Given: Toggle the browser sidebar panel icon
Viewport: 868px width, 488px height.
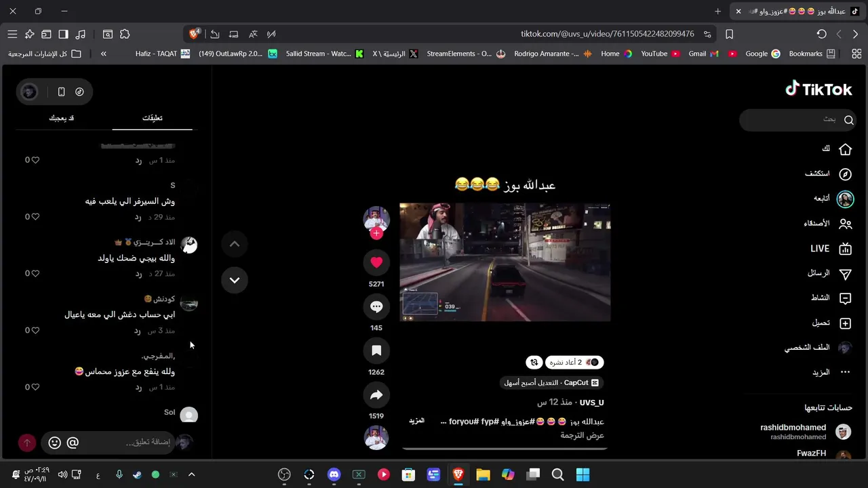Looking at the screenshot, I should pyautogui.click(x=63, y=34).
